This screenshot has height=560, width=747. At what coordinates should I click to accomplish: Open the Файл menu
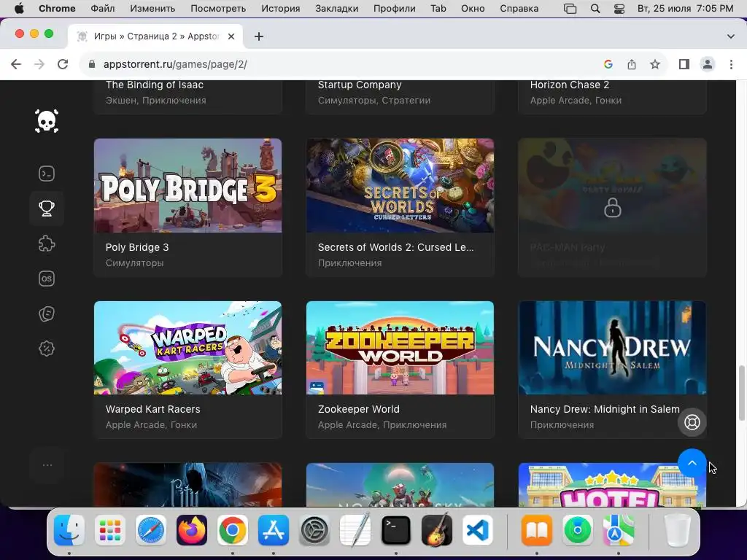pos(102,9)
